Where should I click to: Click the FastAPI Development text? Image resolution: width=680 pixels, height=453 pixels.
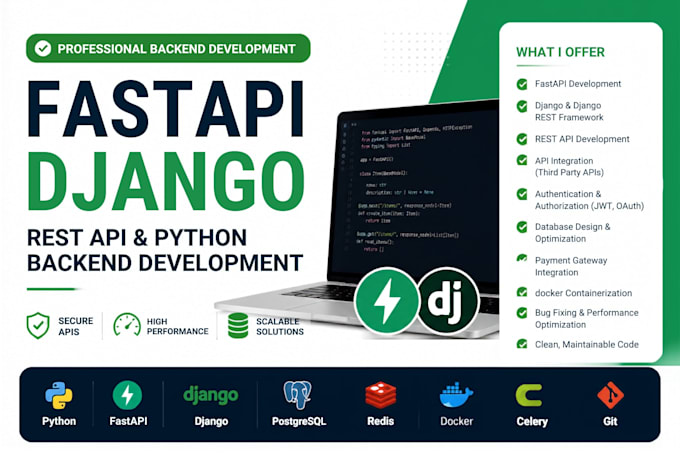pyautogui.click(x=578, y=84)
